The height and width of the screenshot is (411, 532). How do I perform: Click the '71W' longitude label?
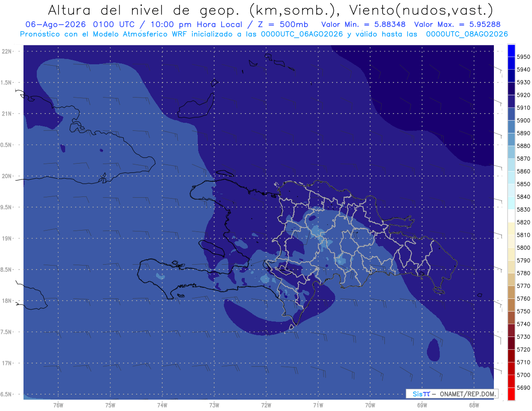318,405
